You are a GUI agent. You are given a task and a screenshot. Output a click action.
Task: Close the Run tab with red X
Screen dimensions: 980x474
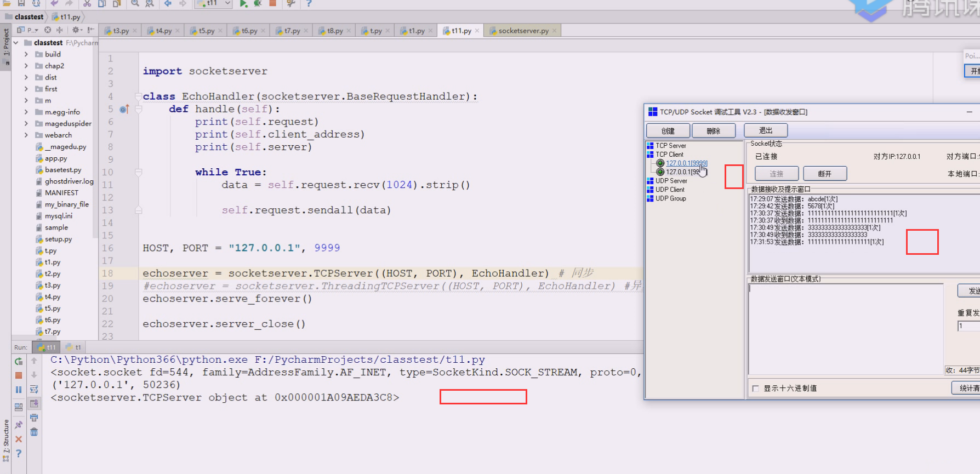point(19,439)
